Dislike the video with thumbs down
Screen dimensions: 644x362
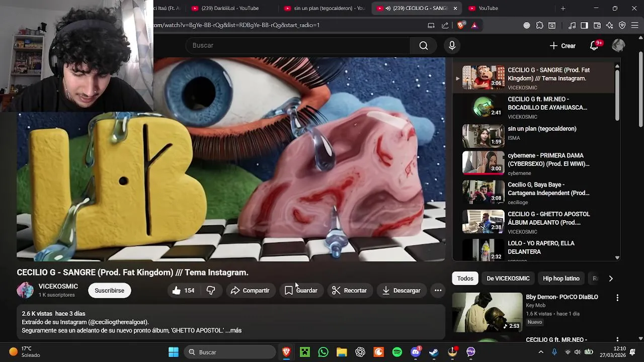pos(211,291)
